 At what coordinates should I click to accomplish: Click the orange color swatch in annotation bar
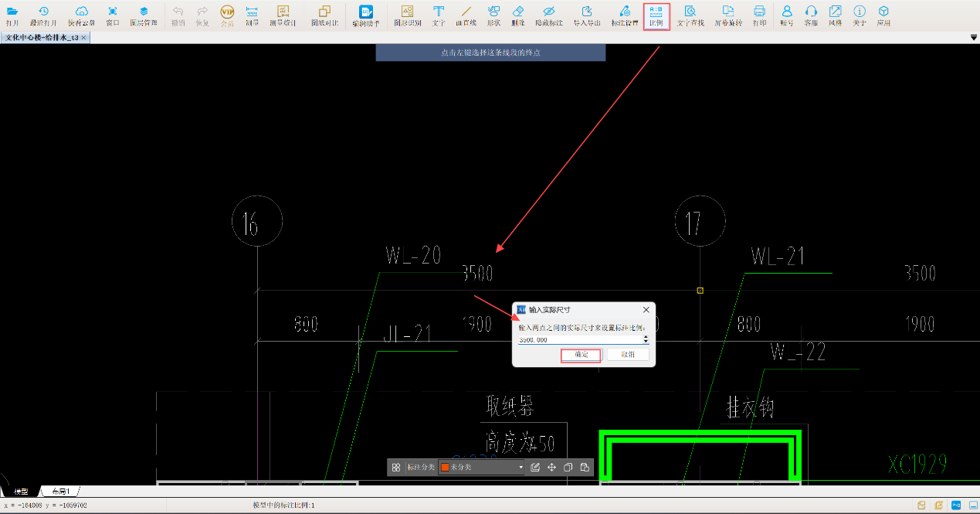[445, 468]
